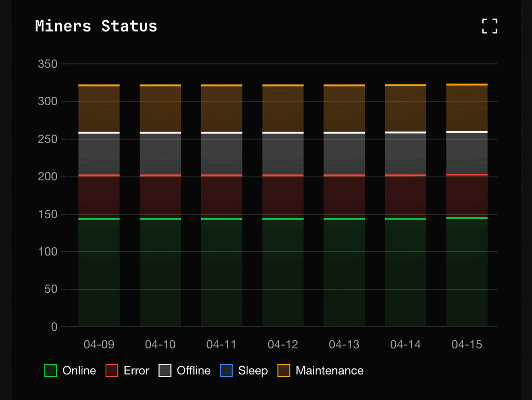Click the red Error color swatch
532x400 pixels.
(x=112, y=370)
